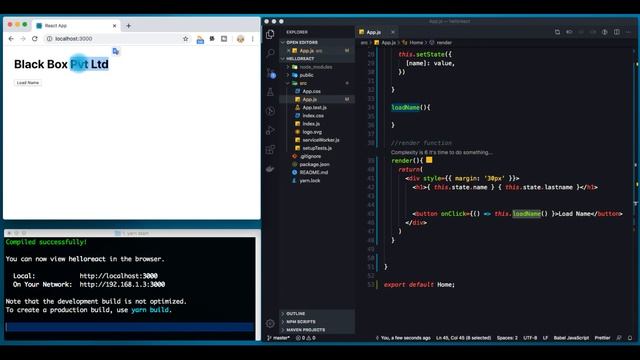
Task: Open the Manage gear icon in VS Code
Action: tap(270, 323)
